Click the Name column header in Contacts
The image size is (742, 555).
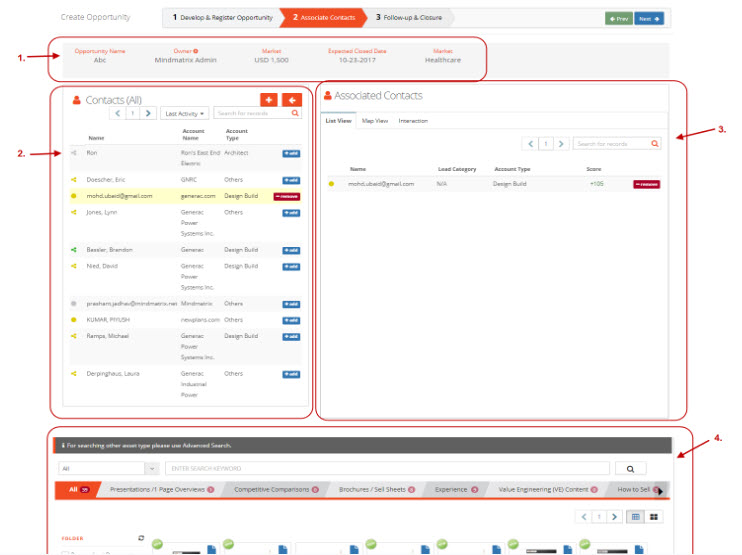[96, 138]
